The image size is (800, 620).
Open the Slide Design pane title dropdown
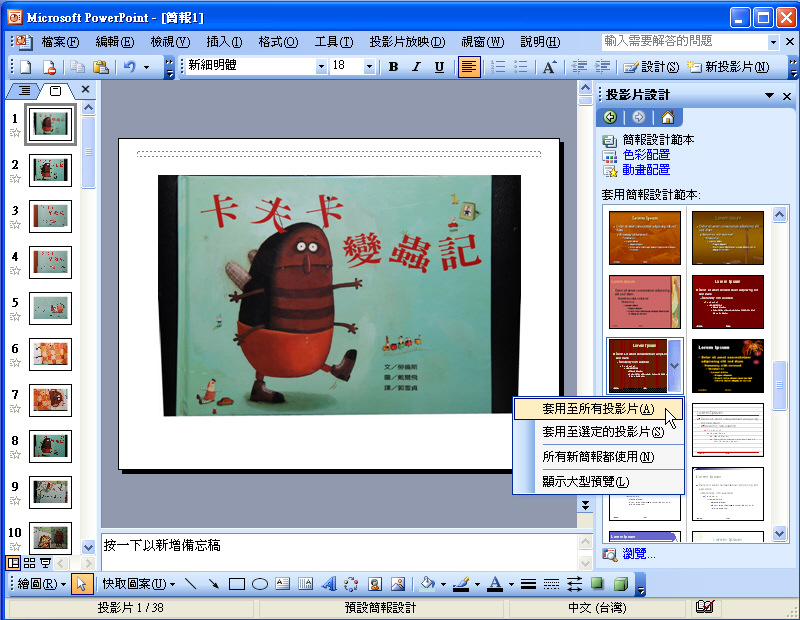(x=769, y=95)
